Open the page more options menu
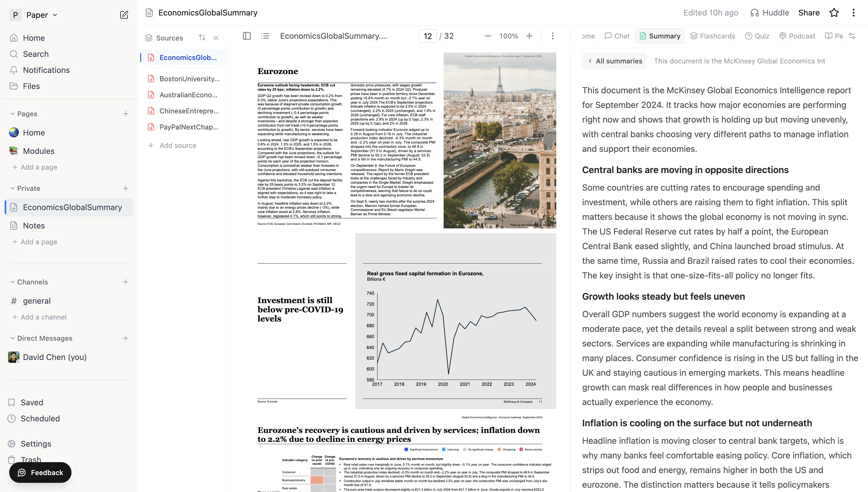868x492 pixels. (853, 13)
